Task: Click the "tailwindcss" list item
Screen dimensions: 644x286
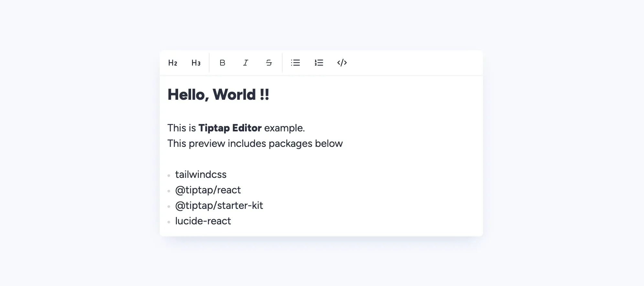Action: 201,175
